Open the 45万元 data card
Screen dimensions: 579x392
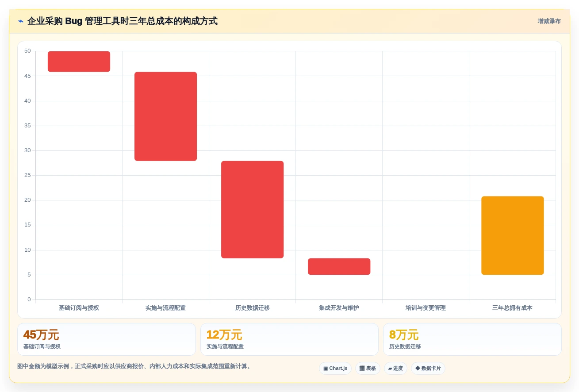click(x=107, y=339)
